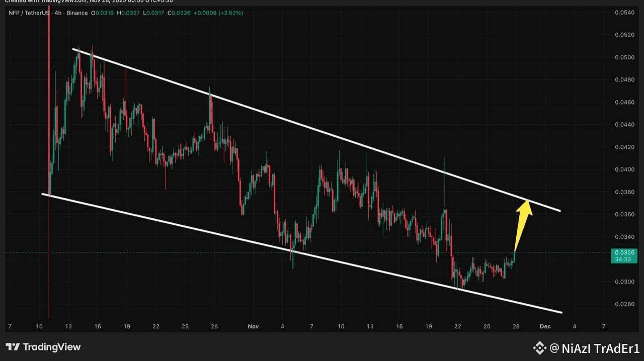Image resolution: width=644 pixels, height=361 pixels.
Task: Click the open value O0.0319
Action: point(103,13)
